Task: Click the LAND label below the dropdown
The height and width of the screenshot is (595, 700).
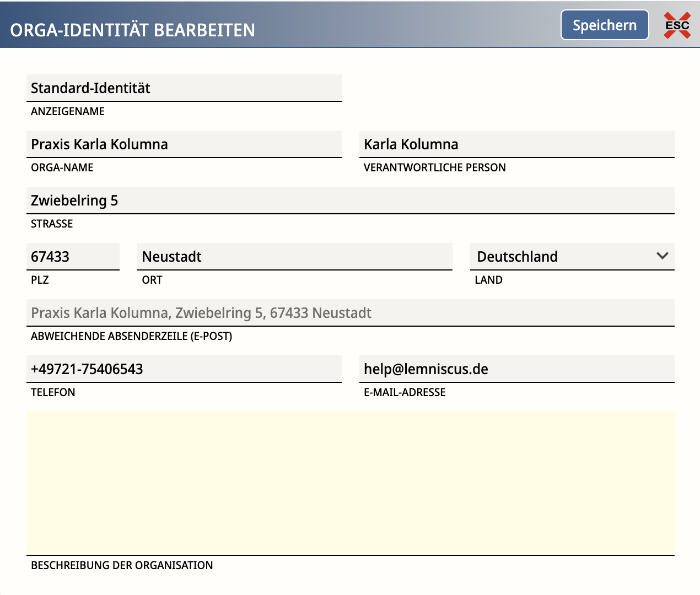Action: tap(488, 280)
